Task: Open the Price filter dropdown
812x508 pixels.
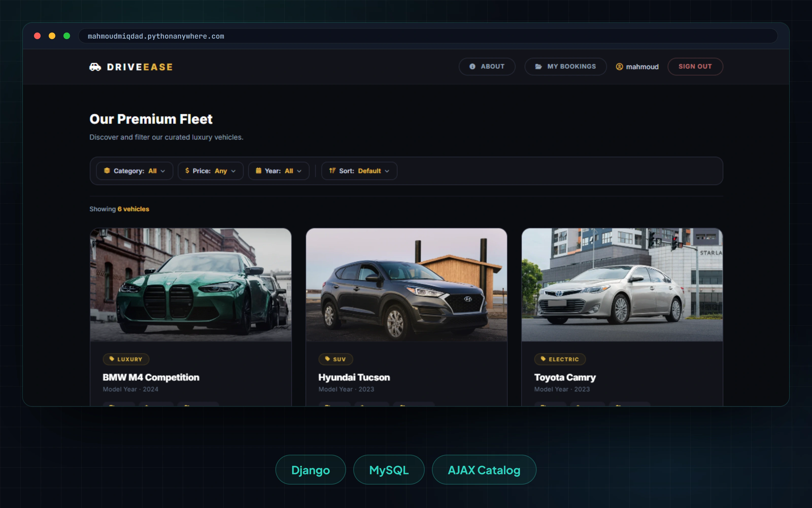Action: tap(210, 171)
